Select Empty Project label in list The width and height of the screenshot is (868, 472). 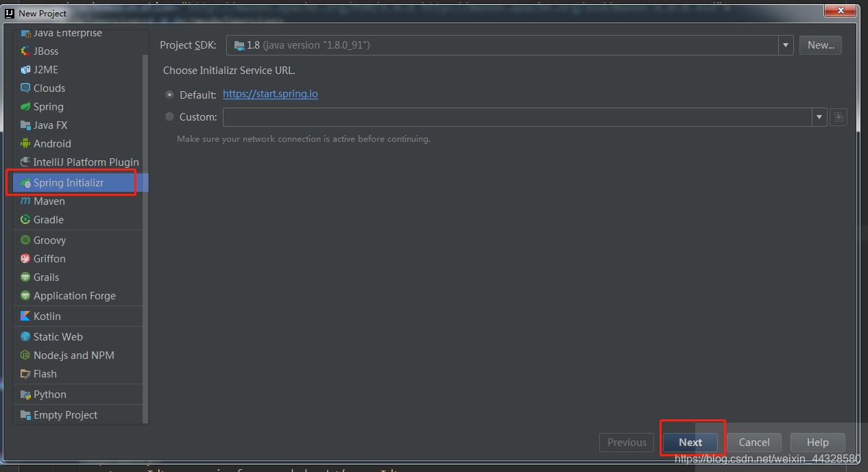(x=66, y=415)
